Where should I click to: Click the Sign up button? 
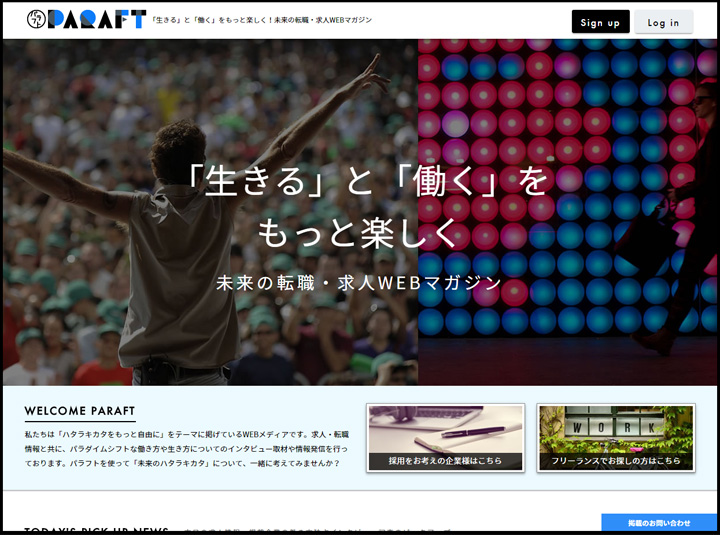[600, 22]
